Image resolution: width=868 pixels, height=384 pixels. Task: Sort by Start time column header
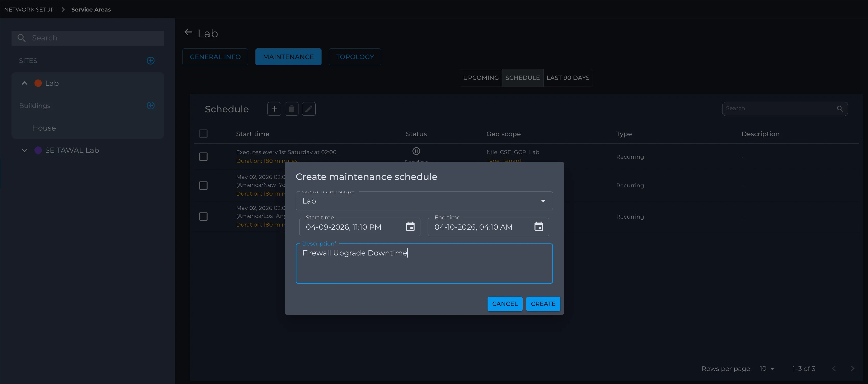[x=252, y=134]
